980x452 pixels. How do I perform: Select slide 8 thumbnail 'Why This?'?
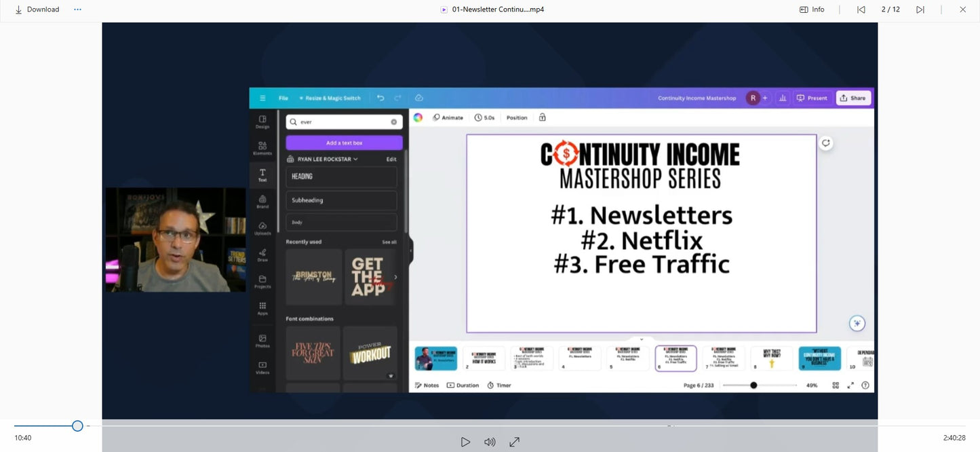772,358
